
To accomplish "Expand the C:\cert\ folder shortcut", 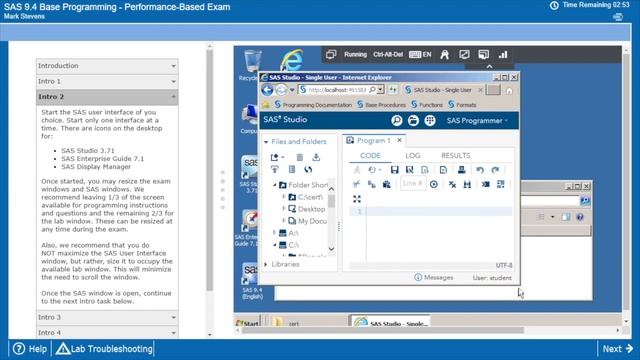I will point(284,197).
